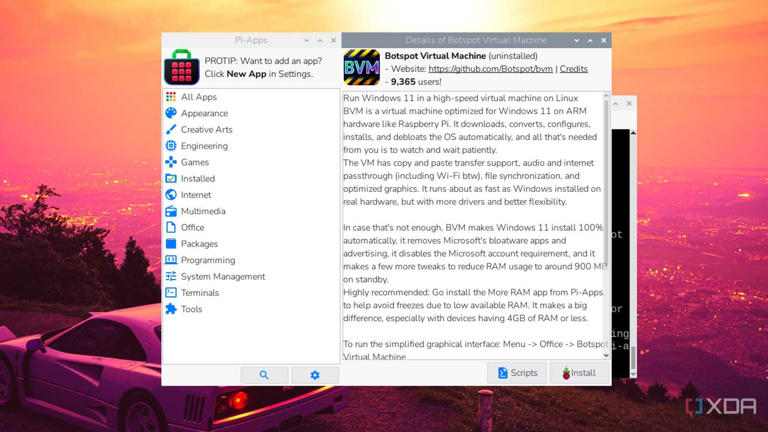Click the Botspot Virtual Machine app title
Image resolution: width=768 pixels, height=432 pixels.
[435, 56]
